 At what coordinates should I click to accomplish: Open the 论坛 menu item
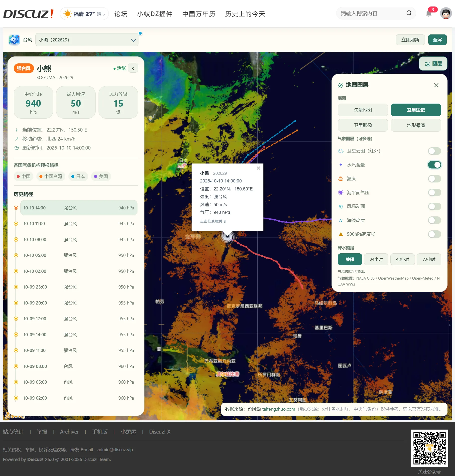coord(121,14)
